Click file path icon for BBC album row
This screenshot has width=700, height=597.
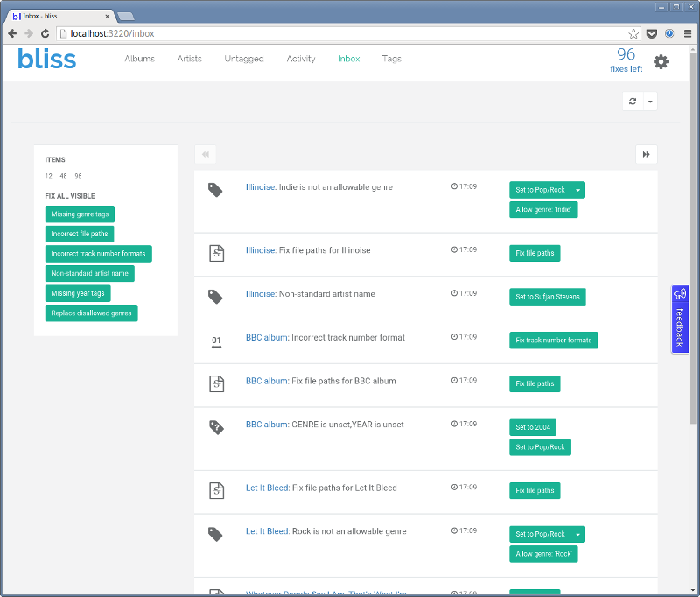click(x=216, y=383)
